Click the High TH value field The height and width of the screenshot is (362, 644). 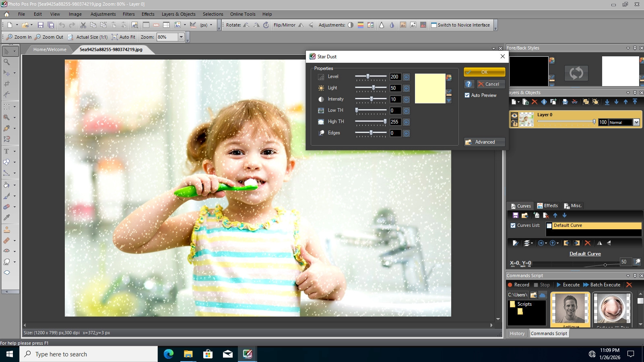tap(395, 122)
